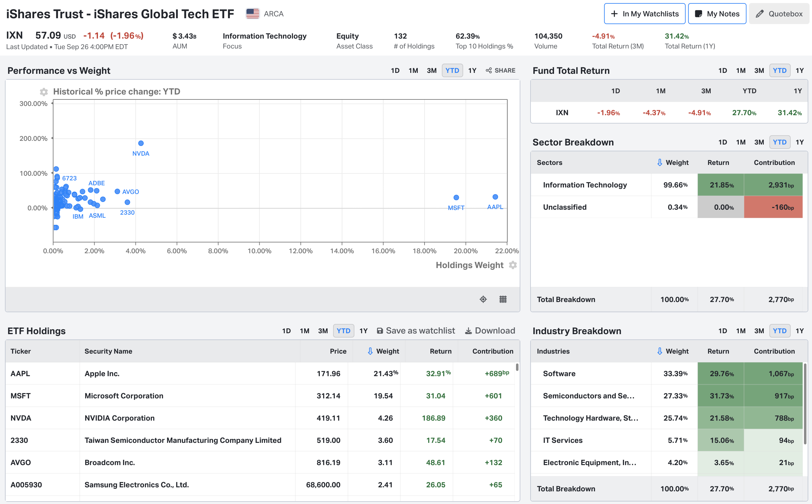The image size is (812, 504).
Task: Select 1Y in Sector Breakdown
Action: pos(800,142)
